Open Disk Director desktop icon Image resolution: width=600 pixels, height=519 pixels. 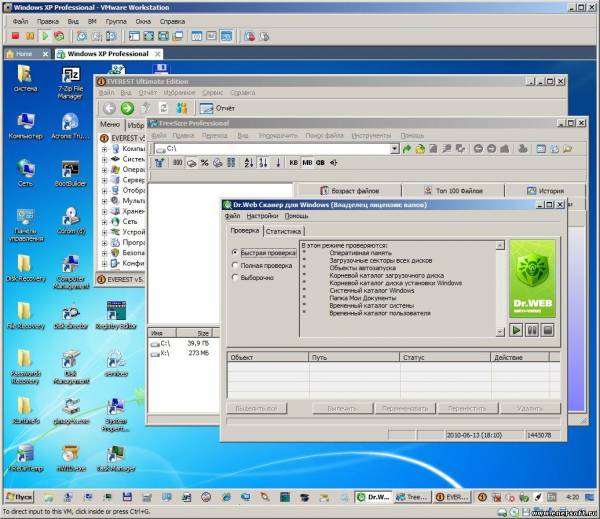(x=70, y=316)
